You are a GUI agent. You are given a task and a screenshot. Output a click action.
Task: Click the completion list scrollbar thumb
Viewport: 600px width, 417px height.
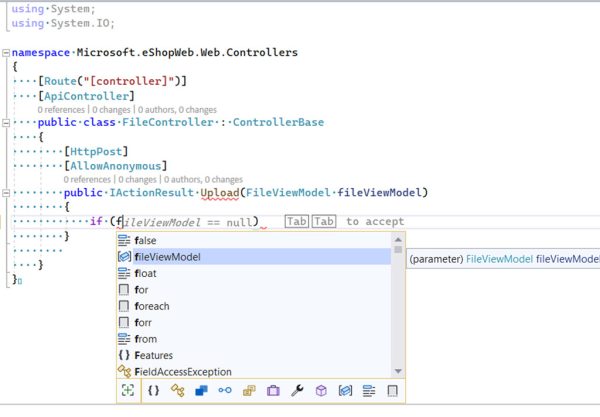[x=398, y=249]
